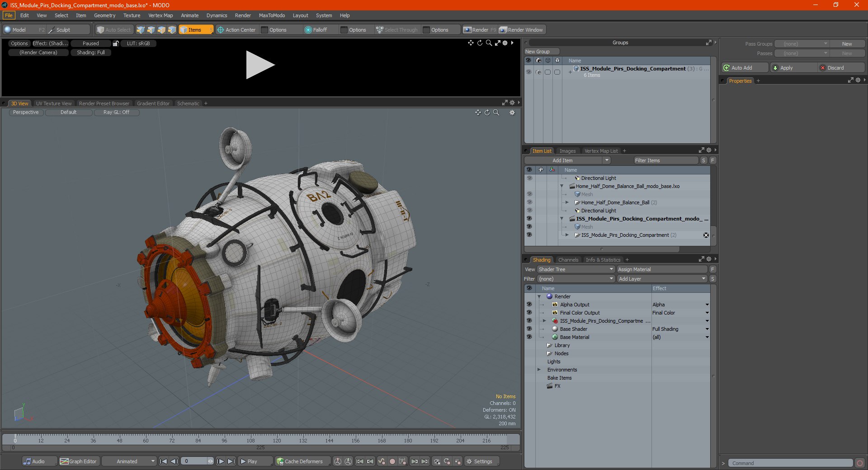Toggle visibility of first Directional Light
The width and height of the screenshot is (868, 470).
529,178
